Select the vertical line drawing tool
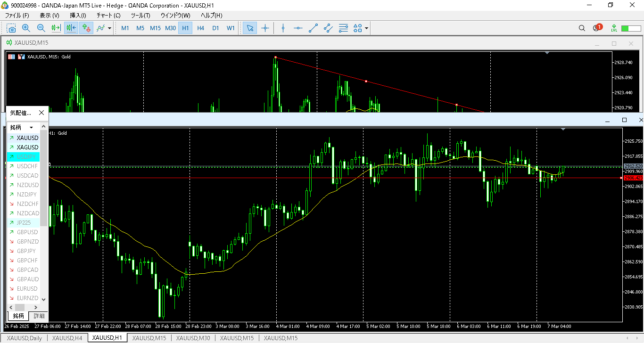The height and width of the screenshot is (343, 644). coord(283,28)
